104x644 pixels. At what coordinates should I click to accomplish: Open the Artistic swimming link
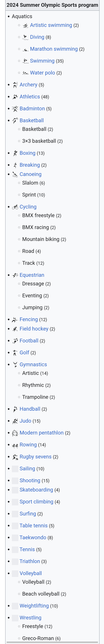pos(51,25)
